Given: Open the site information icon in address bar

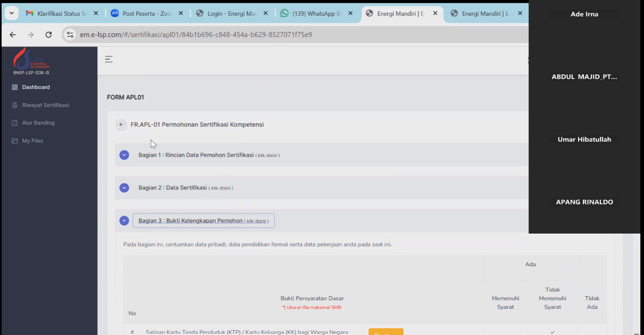Looking at the screenshot, I should tap(70, 35).
